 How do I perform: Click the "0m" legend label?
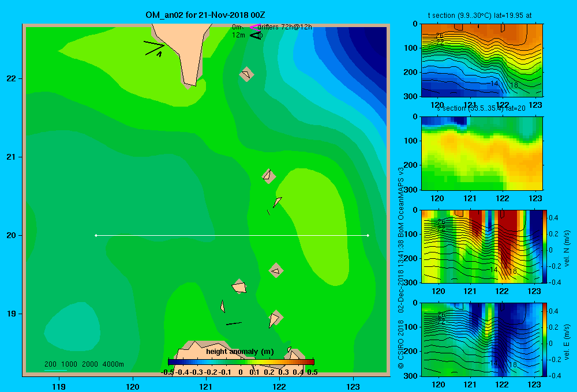237,27
